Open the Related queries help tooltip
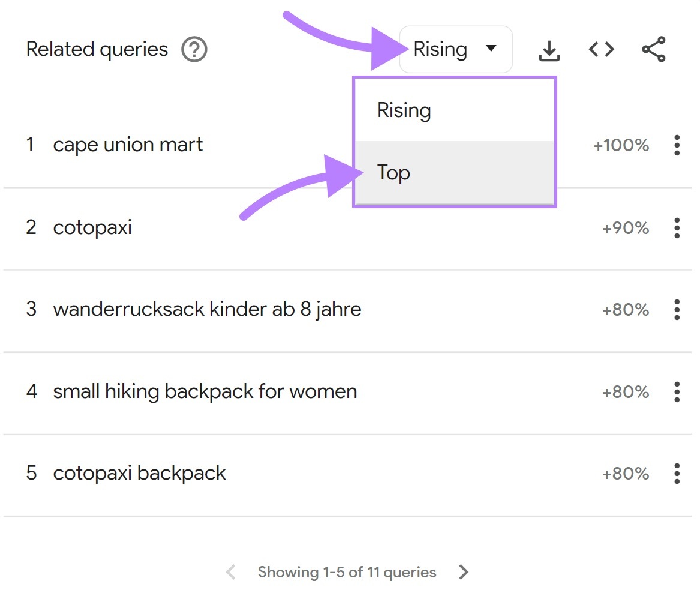This screenshot has height=608, width=700. [194, 50]
